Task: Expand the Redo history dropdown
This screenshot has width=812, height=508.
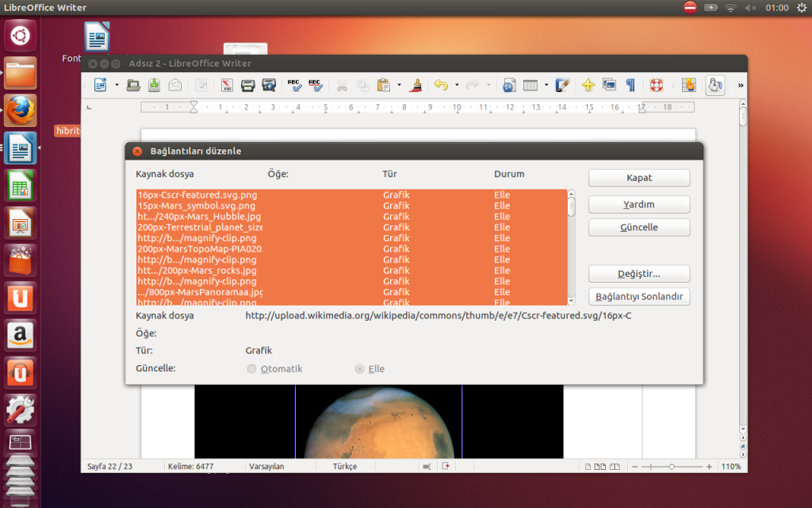Action: pyautogui.click(x=488, y=85)
